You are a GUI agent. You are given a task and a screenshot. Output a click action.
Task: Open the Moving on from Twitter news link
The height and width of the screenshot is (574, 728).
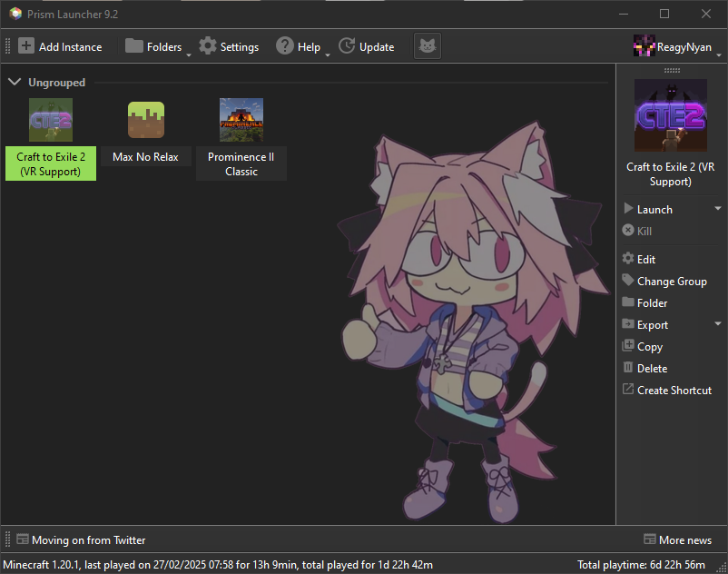pos(89,540)
